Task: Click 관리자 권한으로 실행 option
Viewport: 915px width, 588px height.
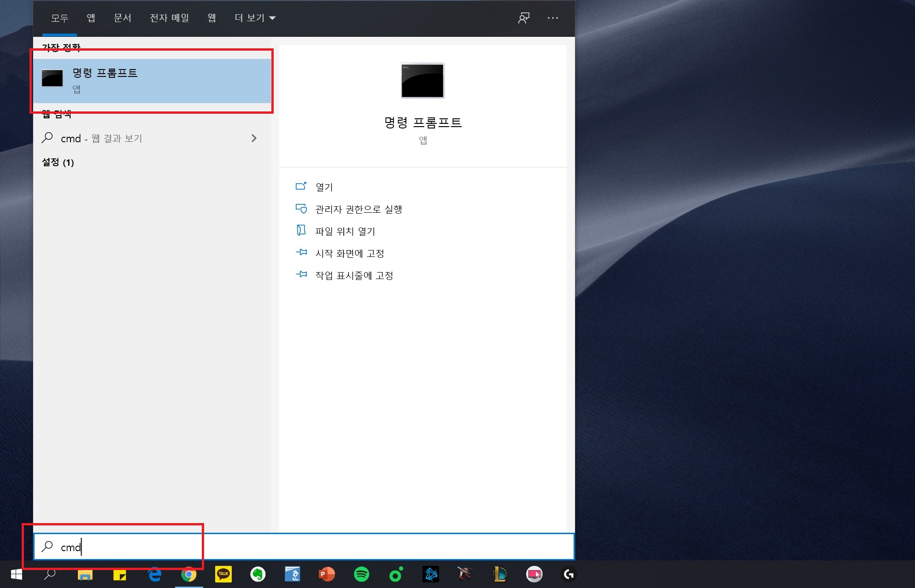Action: click(x=358, y=210)
